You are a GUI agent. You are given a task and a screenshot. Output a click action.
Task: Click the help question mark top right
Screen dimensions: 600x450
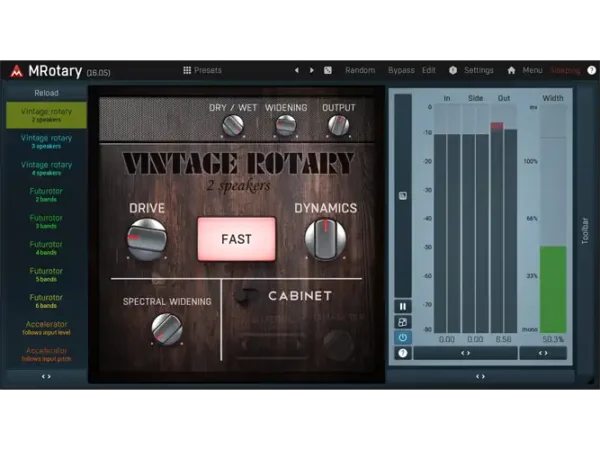coord(592,70)
